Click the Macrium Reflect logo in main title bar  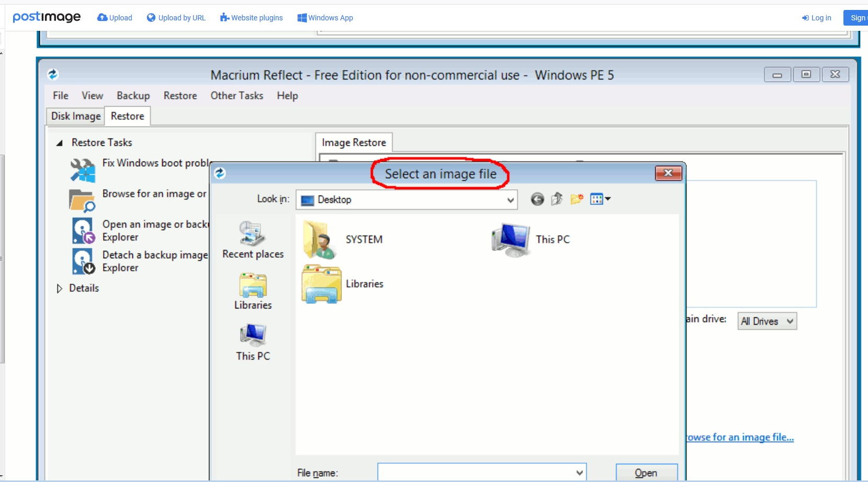point(53,74)
